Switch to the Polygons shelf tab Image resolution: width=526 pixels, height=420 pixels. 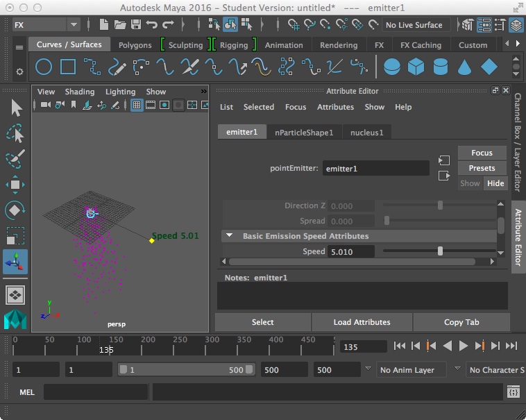click(135, 45)
